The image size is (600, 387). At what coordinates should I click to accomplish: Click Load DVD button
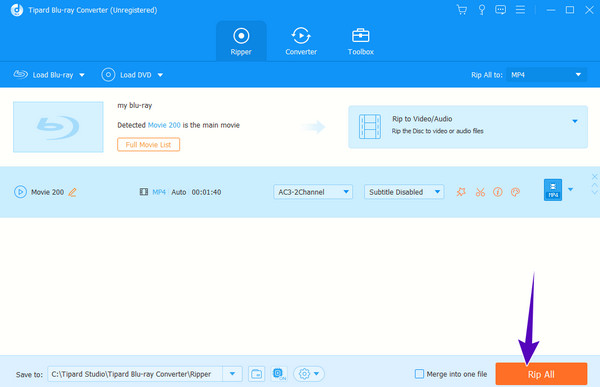click(x=127, y=75)
